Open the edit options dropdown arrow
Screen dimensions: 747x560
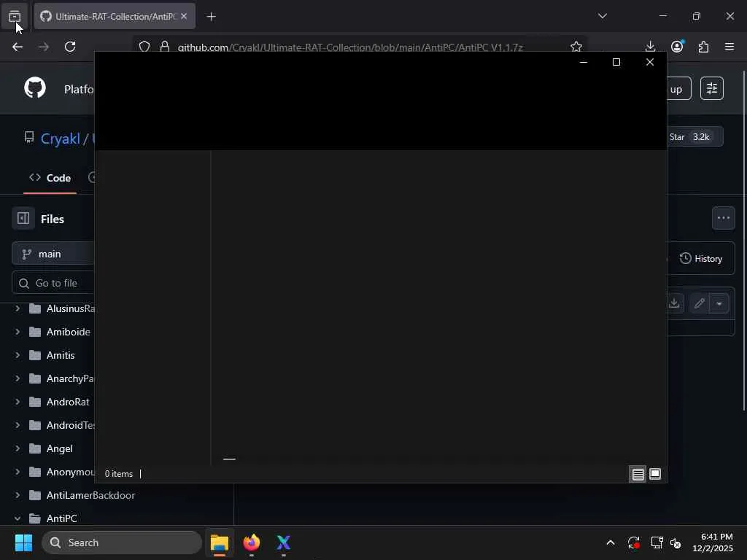[x=719, y=303]
